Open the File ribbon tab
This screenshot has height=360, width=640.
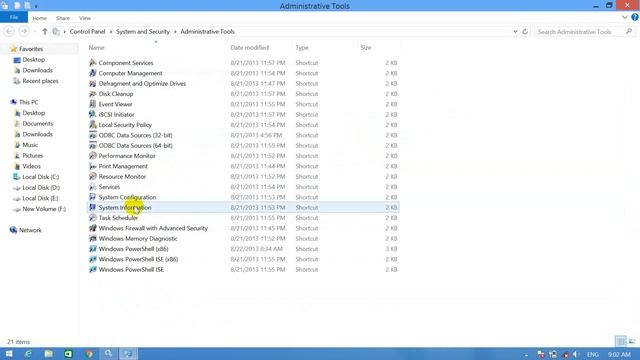14,18
